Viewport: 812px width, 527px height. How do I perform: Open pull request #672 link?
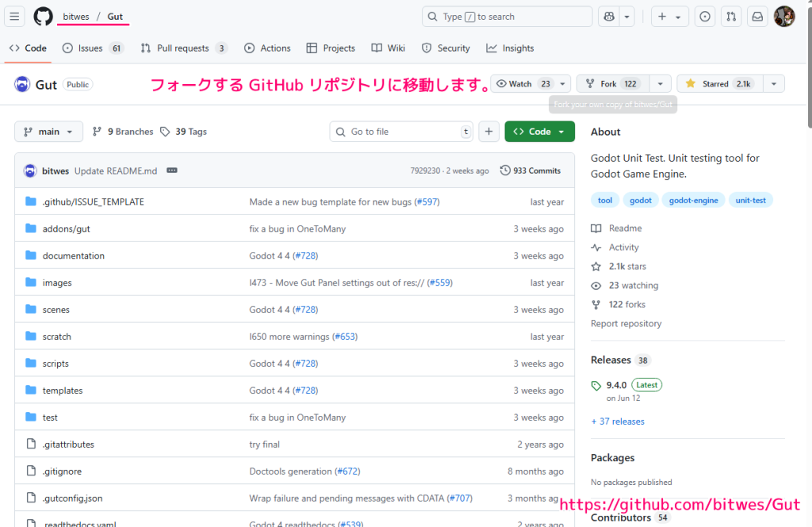tap(347, 471)
